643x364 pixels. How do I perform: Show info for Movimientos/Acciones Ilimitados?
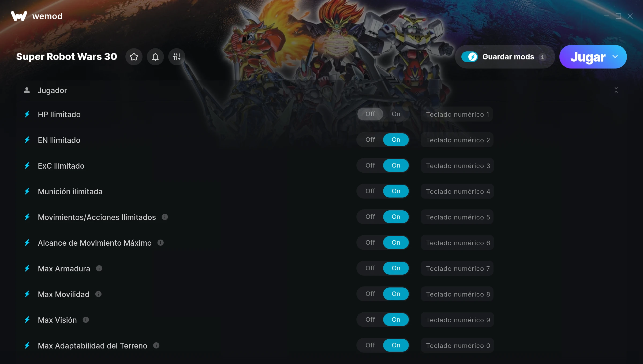165,217
